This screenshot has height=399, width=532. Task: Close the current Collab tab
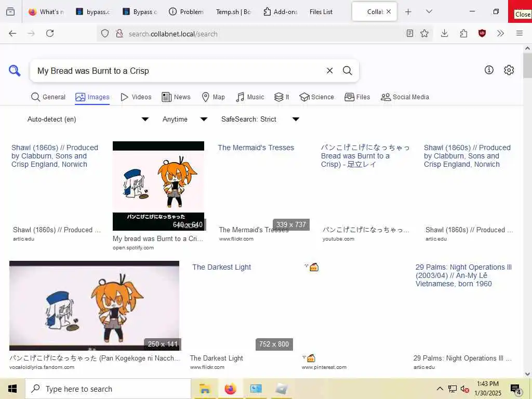pos(389,11)
